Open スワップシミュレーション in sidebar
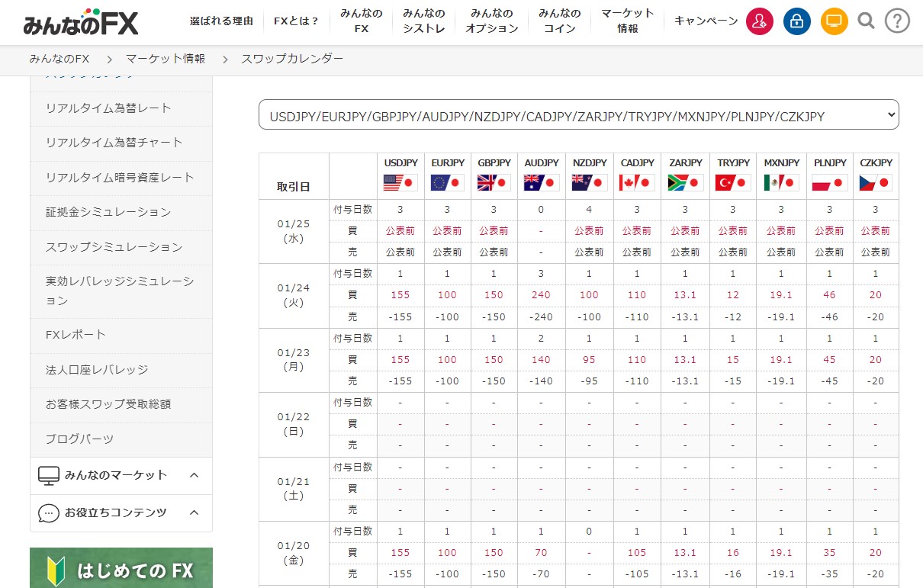 coord(114,247)
